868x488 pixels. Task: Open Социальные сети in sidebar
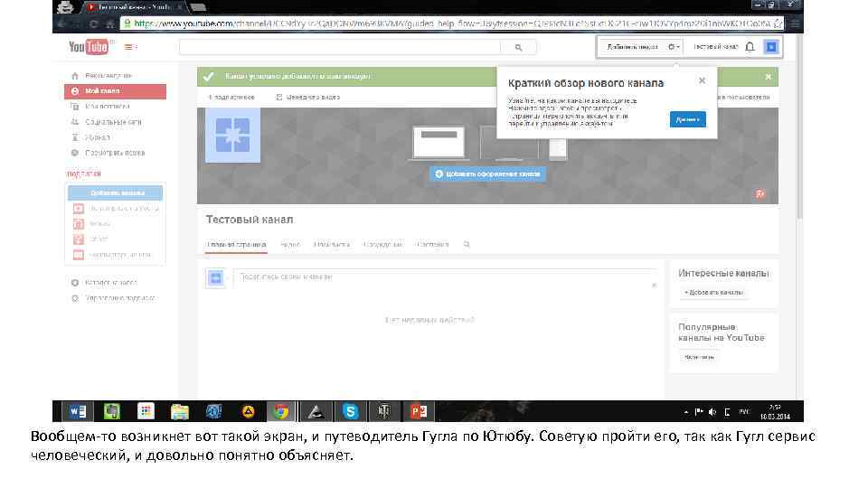click(x=115, y=122)
